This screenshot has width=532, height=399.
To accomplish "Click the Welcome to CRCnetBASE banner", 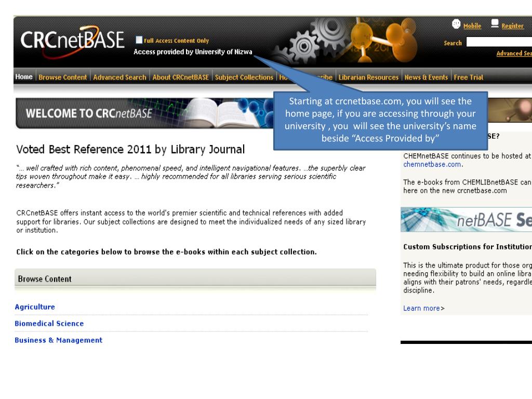I will coord(144,113).
